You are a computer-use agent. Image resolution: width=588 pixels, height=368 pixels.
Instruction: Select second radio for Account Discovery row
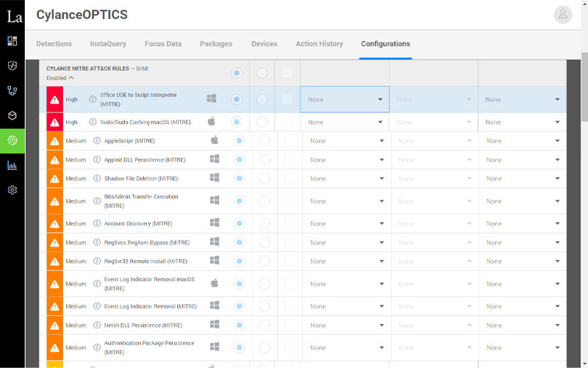pyautogui.click(x=265, y=224)
